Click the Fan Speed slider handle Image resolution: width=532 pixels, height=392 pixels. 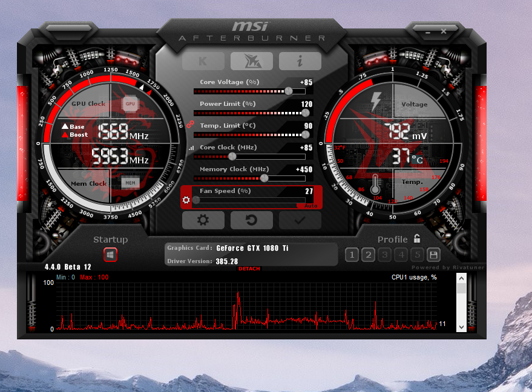196,200
